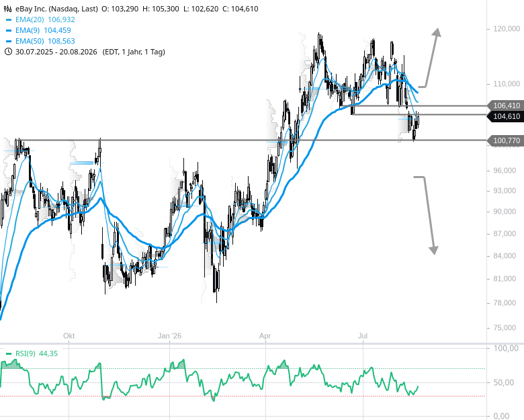Click the EMA(50) 108,563 legend label
Screen dimensions: 524x420
[x=45, y=41]
